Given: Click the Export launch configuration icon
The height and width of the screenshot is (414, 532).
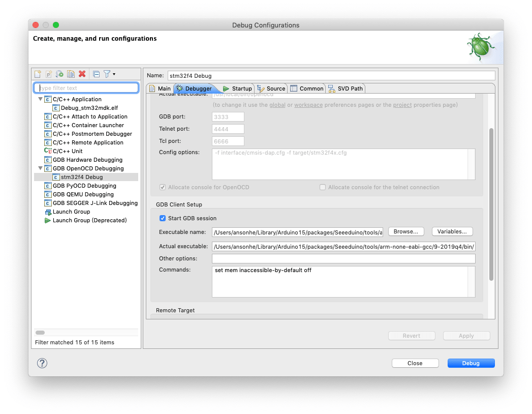Looking at the screenshot, I should click(x=60, y=74).
